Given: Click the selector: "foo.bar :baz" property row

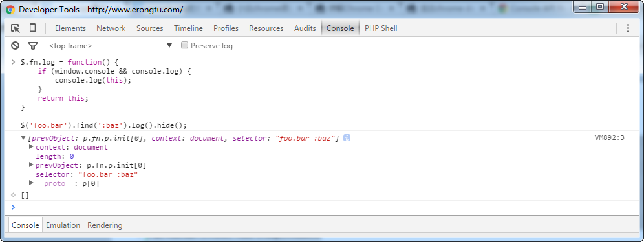Looking at the screenshot, I should (x=87, y=174).
